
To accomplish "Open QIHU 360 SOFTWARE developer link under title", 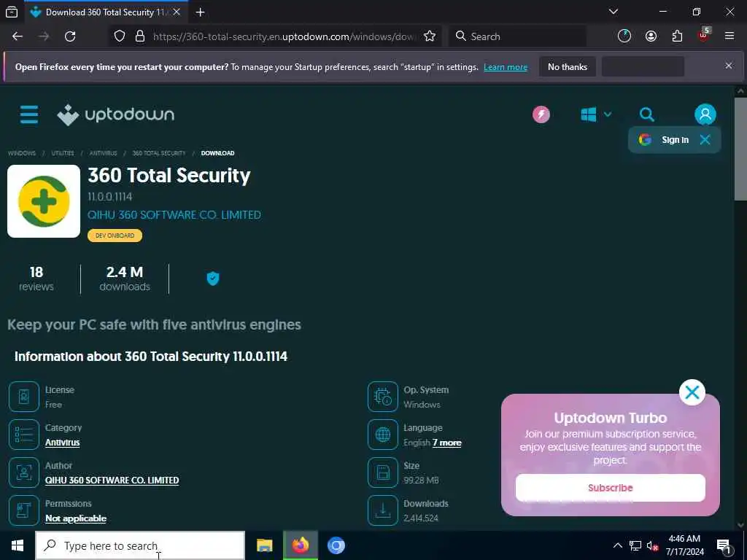I will point(174,215).
